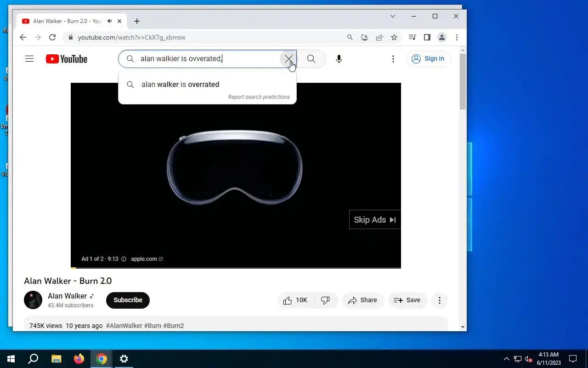Viewport: 588px width, 368px height.
Task: Open File Explorer from the taskbar
Action: (x=56, y=359)
